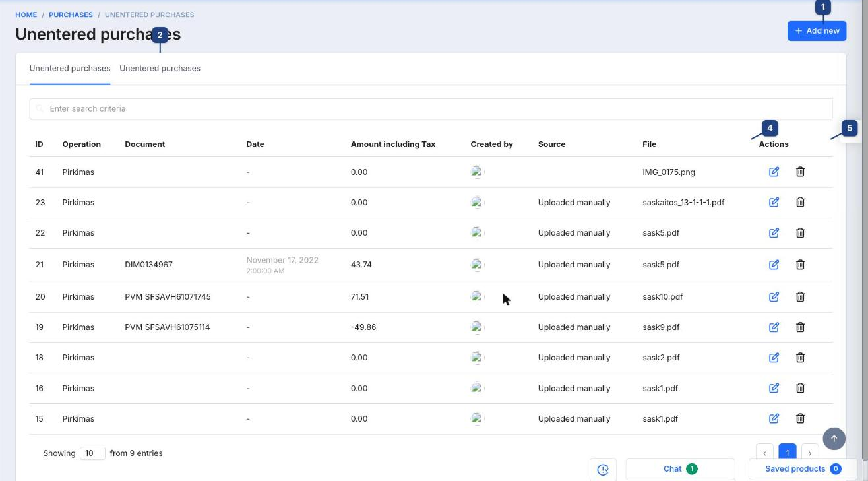Viewport: 868px width, 481px height.
Task: Edit the PVM SFSAVH61071745 purchase
Action: (774, 297)
